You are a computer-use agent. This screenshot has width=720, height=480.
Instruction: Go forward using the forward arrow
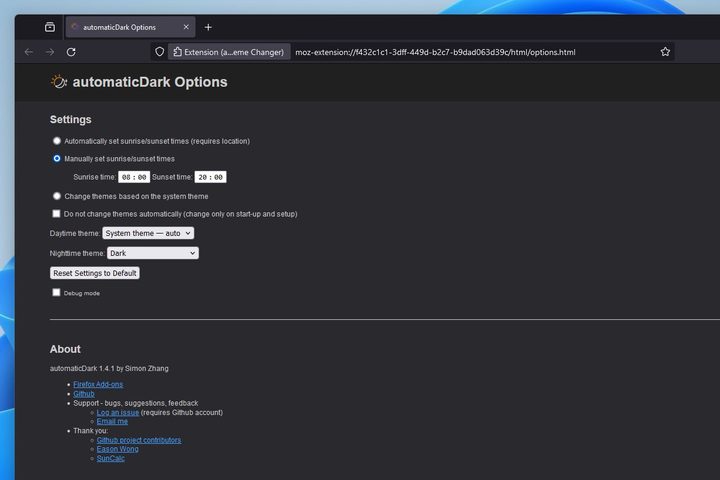(50, 52)
